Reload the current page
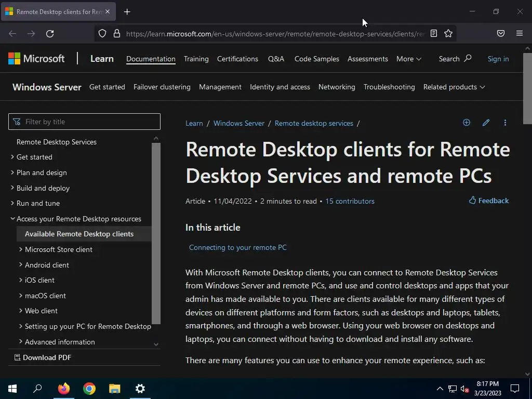Screen dimensions: 532x399 (50, 34)
